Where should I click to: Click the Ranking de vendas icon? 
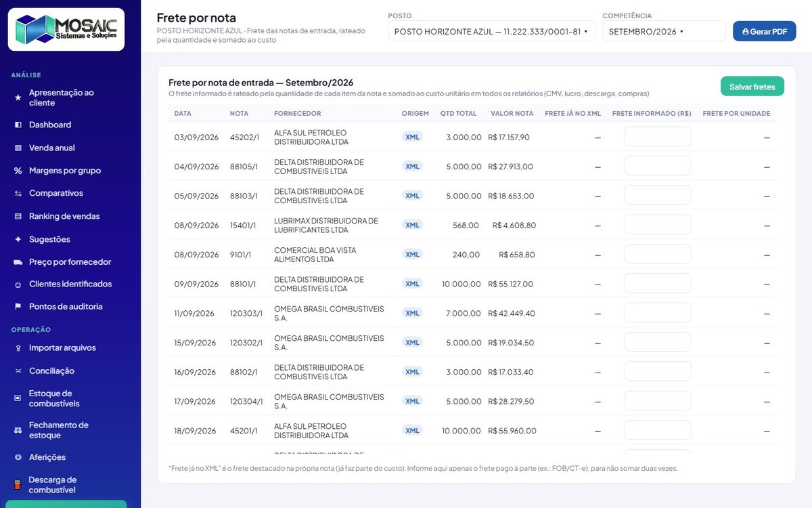coord(18,217)
